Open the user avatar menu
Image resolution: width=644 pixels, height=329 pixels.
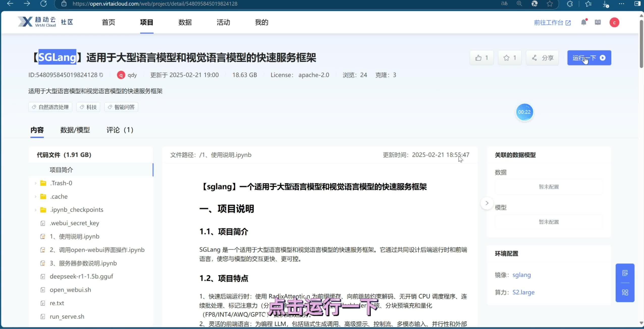point(614,22)
